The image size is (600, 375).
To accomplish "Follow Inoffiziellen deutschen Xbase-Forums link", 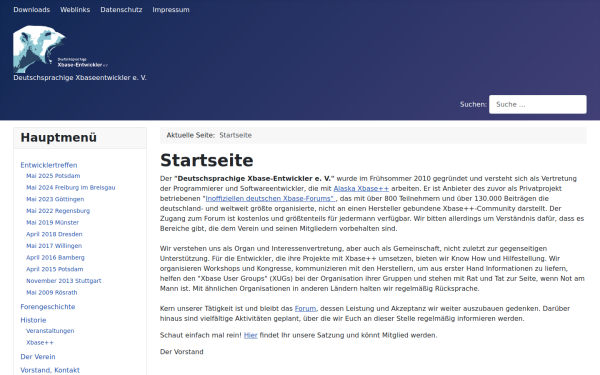I will pyautogui.click(x=270, y=198).
